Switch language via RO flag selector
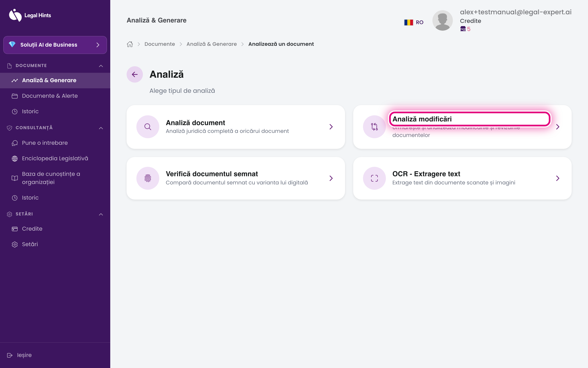Viewport: 588px width, 368px height. pos(414,22)
